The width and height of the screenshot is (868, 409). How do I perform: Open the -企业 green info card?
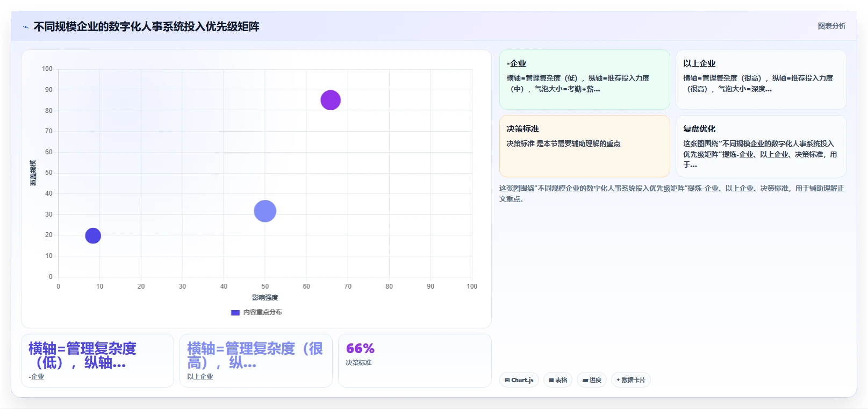click(x=584, y=80)
